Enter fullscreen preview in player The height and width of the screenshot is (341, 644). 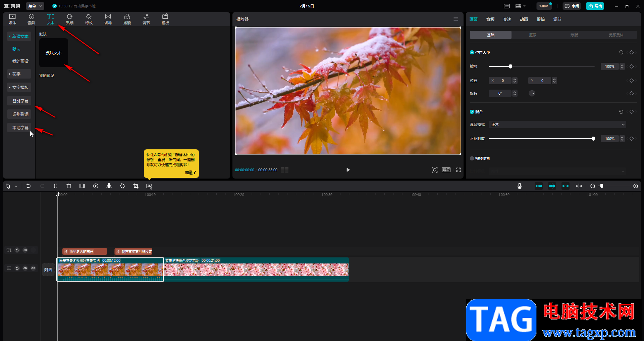(459, 170)
